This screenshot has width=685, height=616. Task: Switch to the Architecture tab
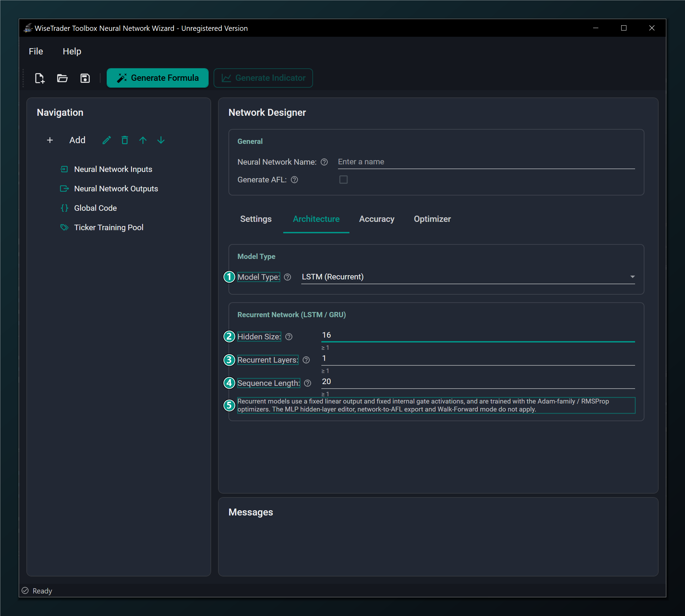coord(316,219)
